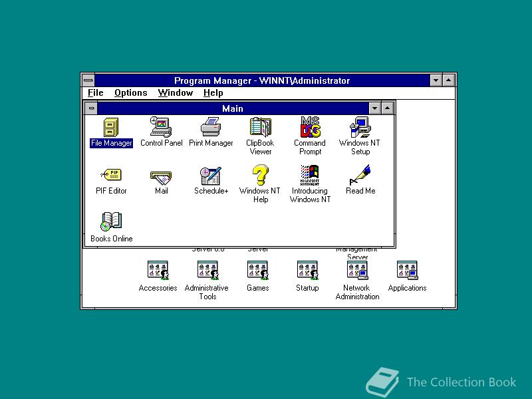Click the Main group title bar
Screen dimensions: 532x399
[233, 108]
